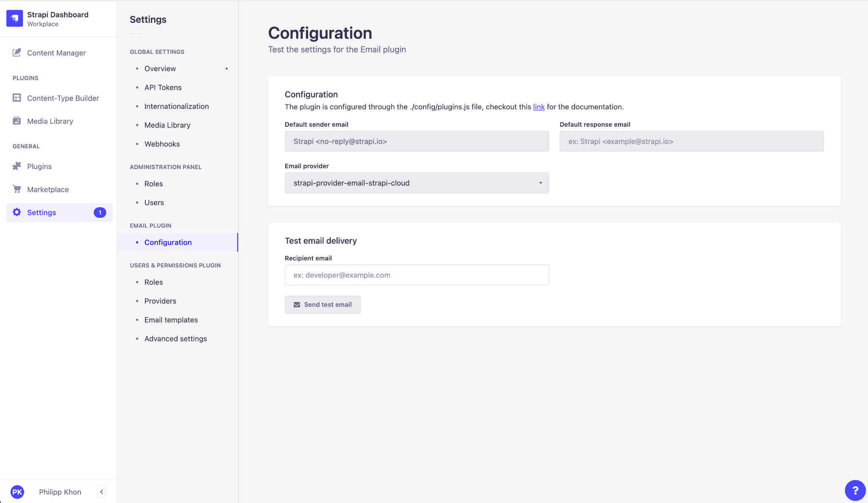Collapse the main navigation sidebar
Image resolution: width=868 pixels, height=503 pixels.
pyautogui.click(x=101, y=492)
